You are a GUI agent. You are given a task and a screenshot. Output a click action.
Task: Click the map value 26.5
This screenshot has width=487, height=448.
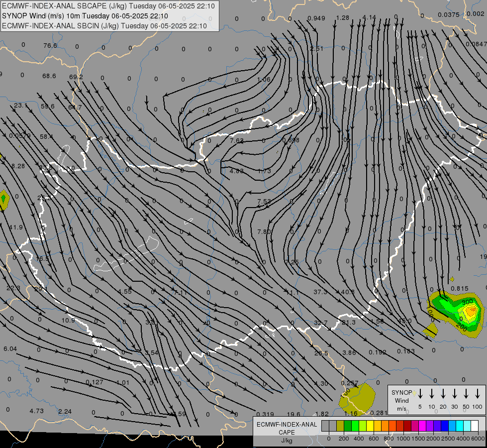[321, 353]
